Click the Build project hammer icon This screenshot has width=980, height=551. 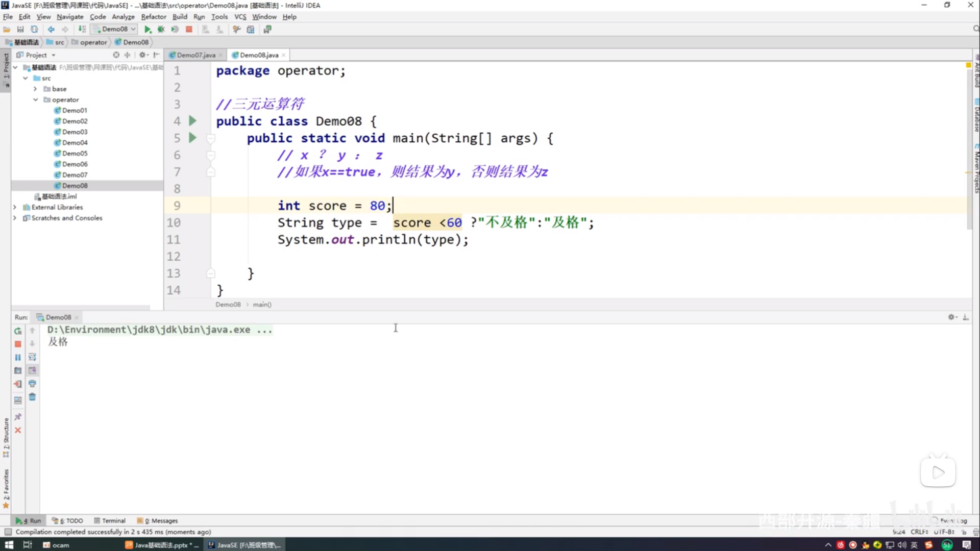tap(82, 30)
